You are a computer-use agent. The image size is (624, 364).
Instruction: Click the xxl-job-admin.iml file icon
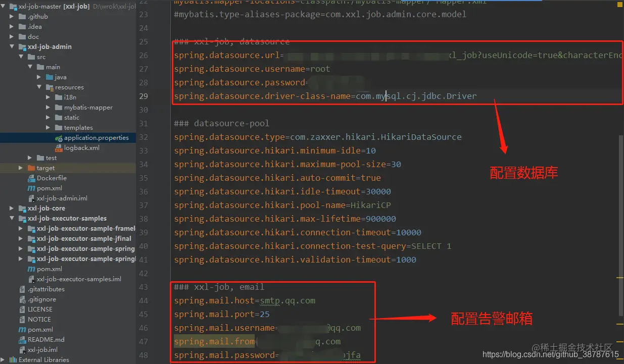coord(31,198)
